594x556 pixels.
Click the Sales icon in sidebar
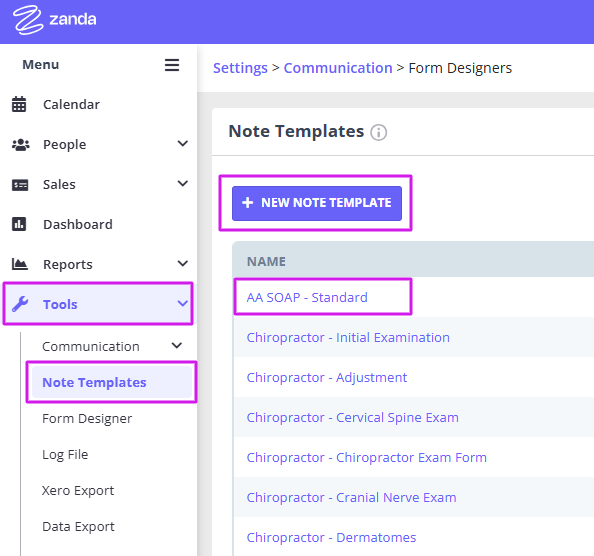20,185
